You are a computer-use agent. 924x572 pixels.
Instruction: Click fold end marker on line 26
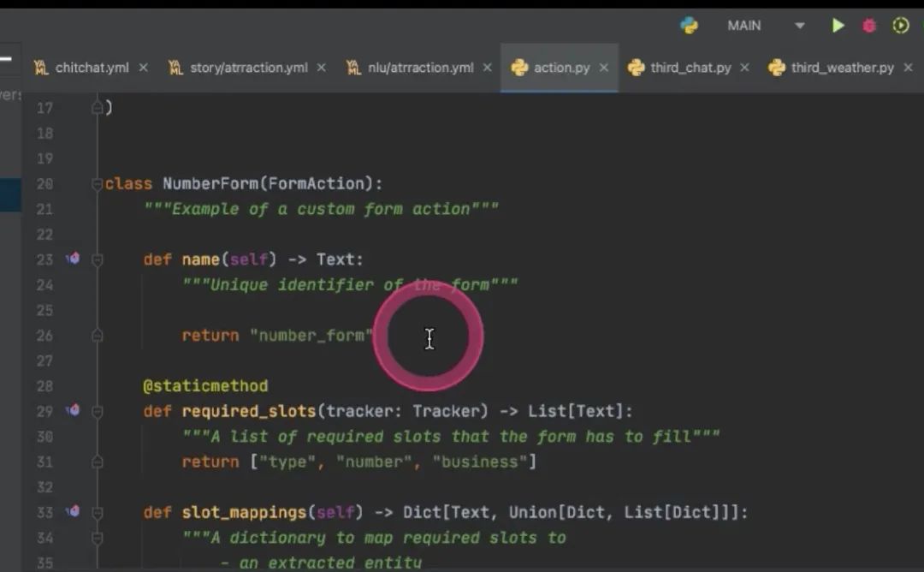(x=98, y=336)
